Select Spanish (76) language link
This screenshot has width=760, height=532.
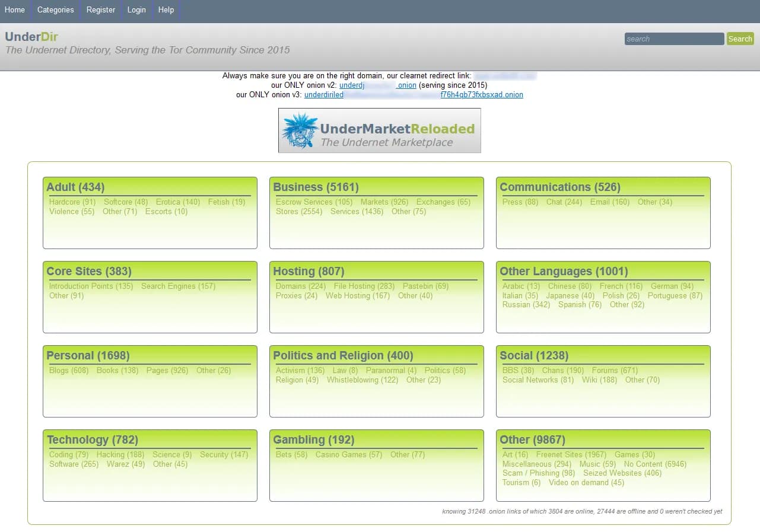pyautogui.click(x=580, y=305)
